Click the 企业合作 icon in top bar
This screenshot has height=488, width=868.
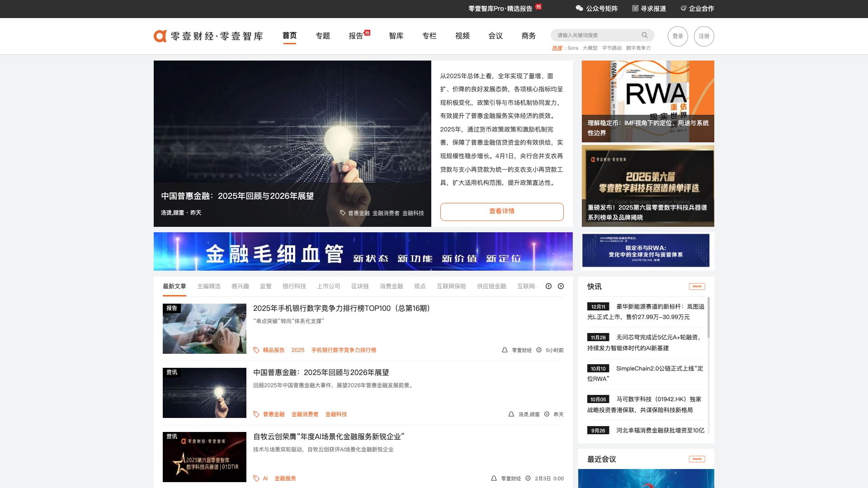pos(684,8)
